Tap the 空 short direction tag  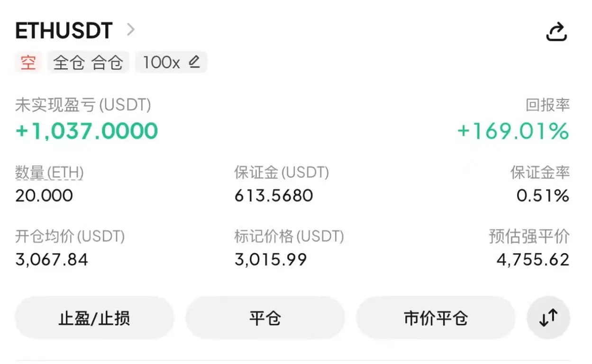pyautogui.click(x=28, y=62)
